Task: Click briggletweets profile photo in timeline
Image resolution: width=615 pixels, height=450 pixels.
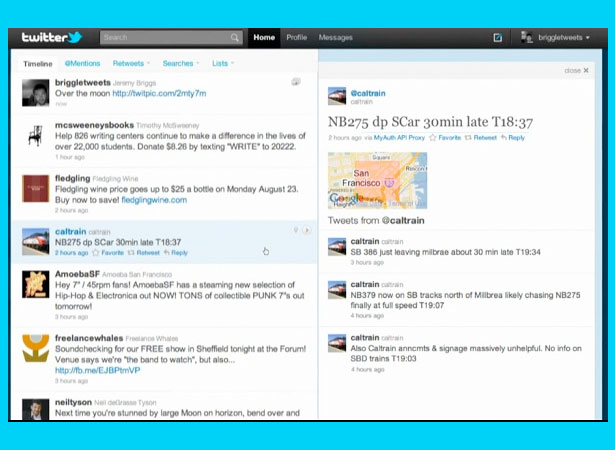Action: click(36, 93)
